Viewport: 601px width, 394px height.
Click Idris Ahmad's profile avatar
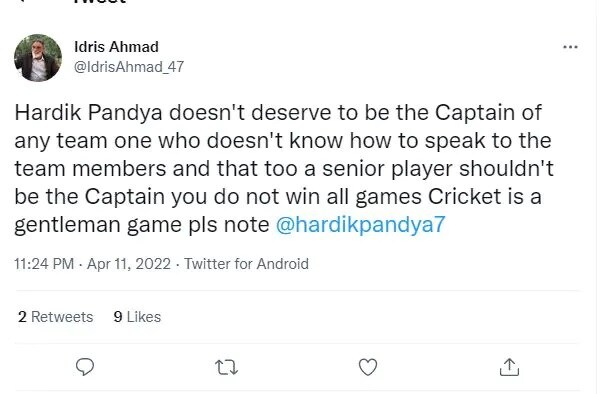(x=38, y=57)
